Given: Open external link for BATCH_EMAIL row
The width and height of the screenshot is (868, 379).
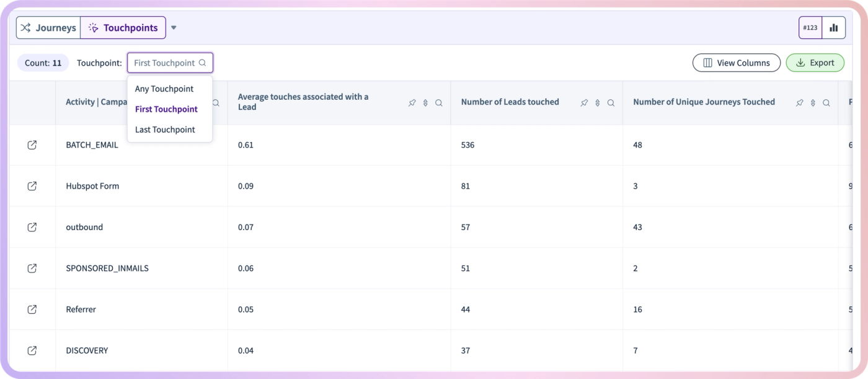Looking at the screenshot, I should (32, 145).
